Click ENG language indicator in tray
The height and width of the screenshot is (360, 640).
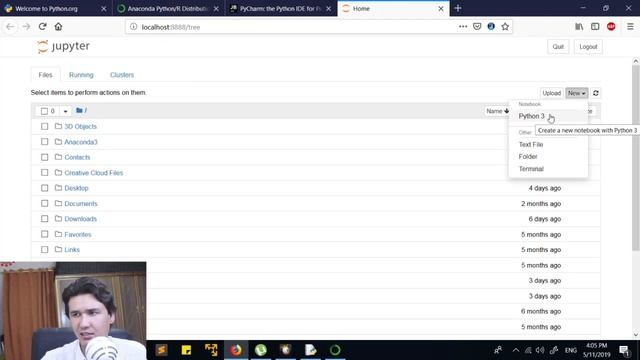[x=571, y=350]
